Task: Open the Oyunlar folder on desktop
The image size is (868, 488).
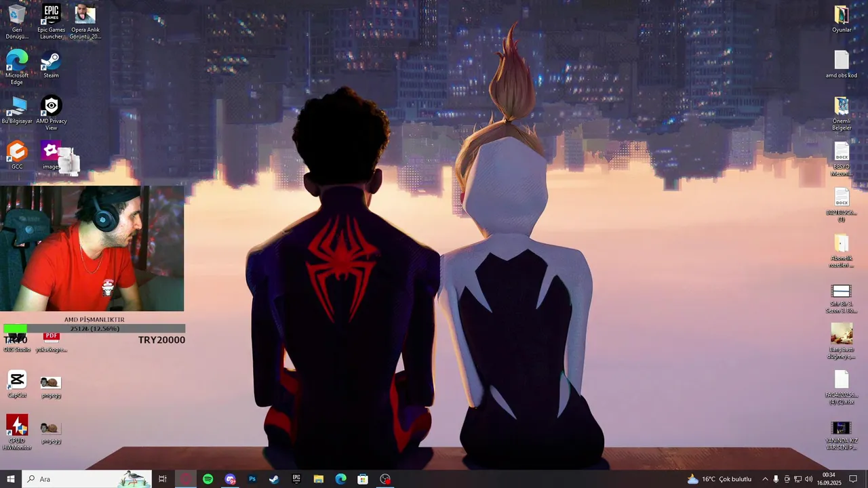Action: pos(842,19)
